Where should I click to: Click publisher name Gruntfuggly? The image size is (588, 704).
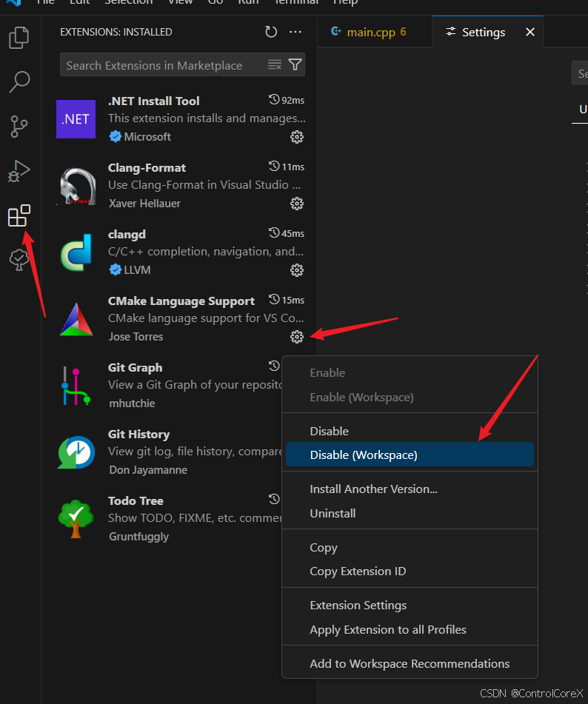(138, 537)
